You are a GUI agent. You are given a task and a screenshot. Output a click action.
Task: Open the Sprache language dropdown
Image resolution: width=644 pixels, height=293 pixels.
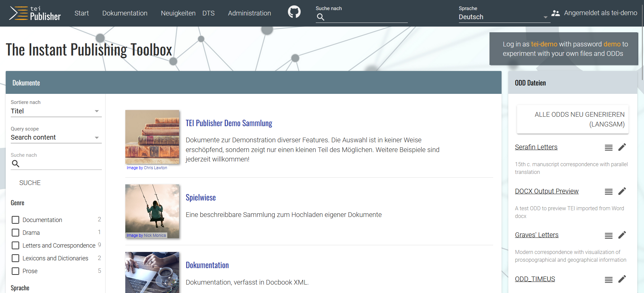[x=504, y=17]
